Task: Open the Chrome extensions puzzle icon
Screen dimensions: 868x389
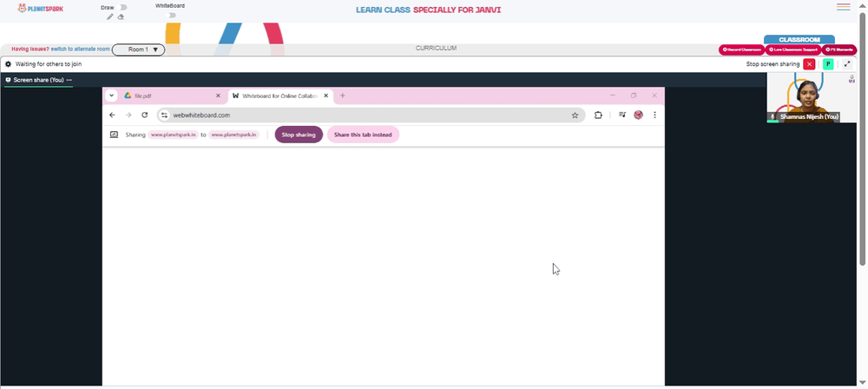Action: (x=598, y=115)
